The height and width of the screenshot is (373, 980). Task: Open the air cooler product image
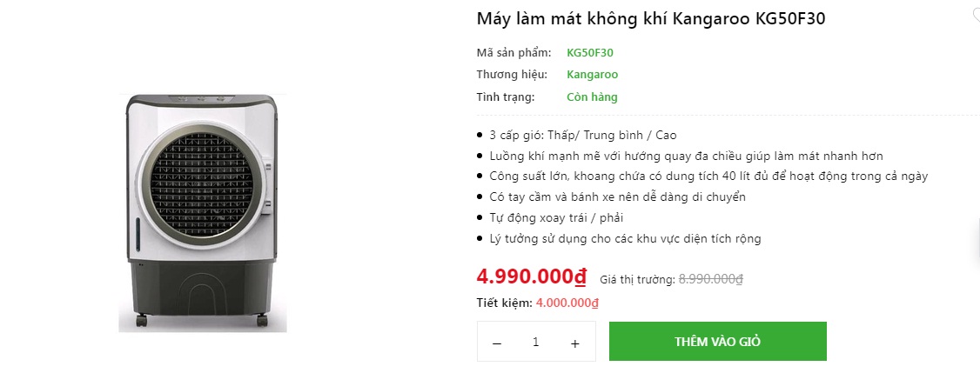pyautogui.click(x=203, y=212)
